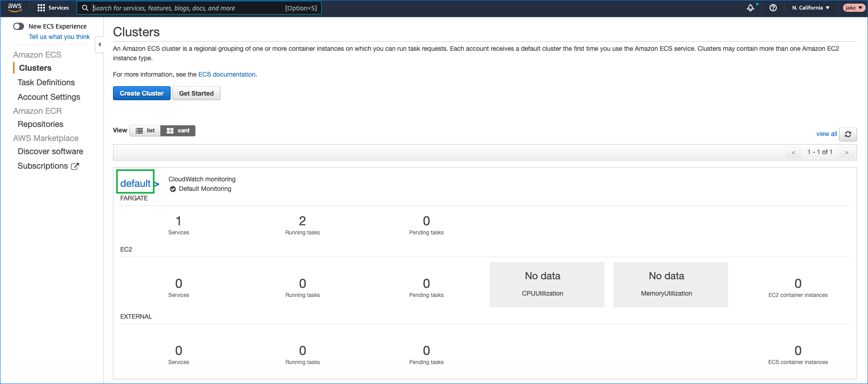Open the notifications bell
The image size is (868, 384).
point(750,8)
